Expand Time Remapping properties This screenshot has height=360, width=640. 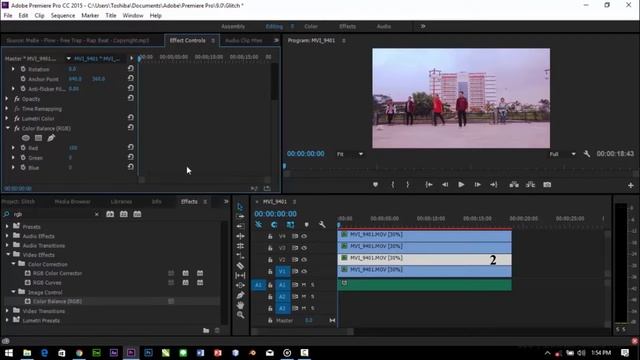tap(7, 109)
